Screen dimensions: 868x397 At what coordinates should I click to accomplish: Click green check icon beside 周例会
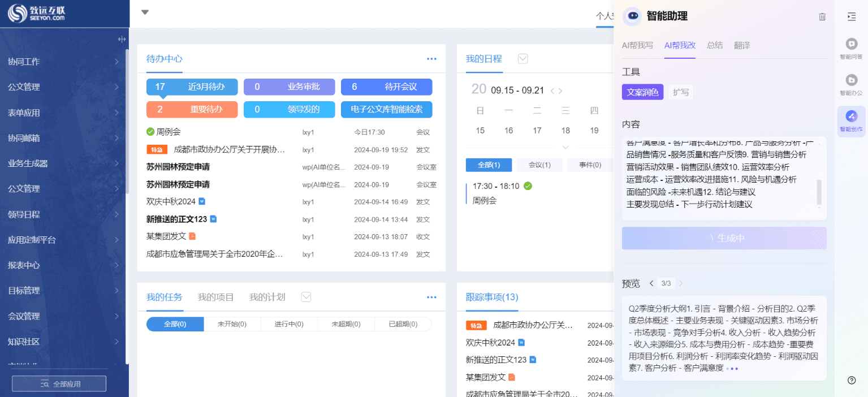[x=150, y=132]
